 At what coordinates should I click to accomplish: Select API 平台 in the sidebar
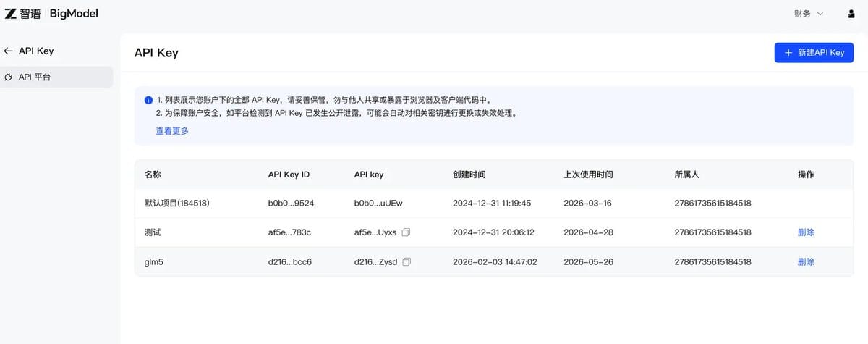[56, 77]
